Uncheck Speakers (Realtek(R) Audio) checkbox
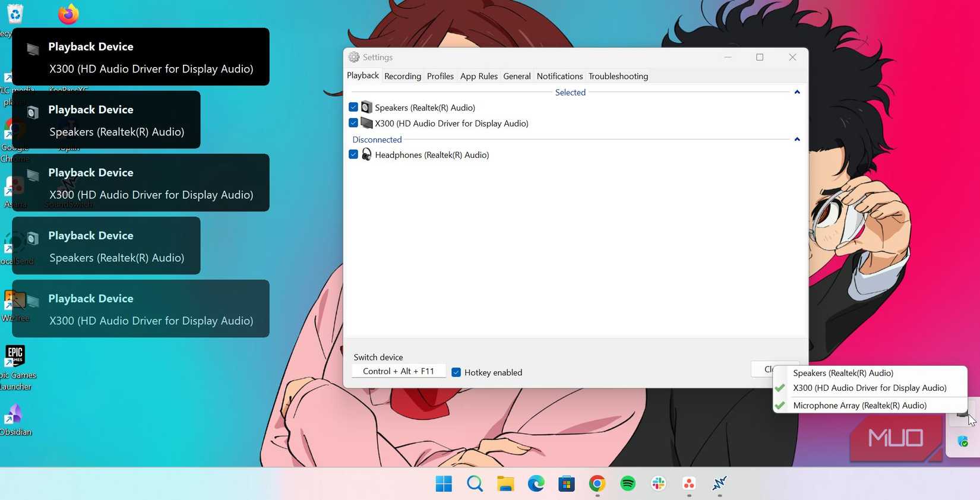980x500 pixels. [x=353, y=107]
